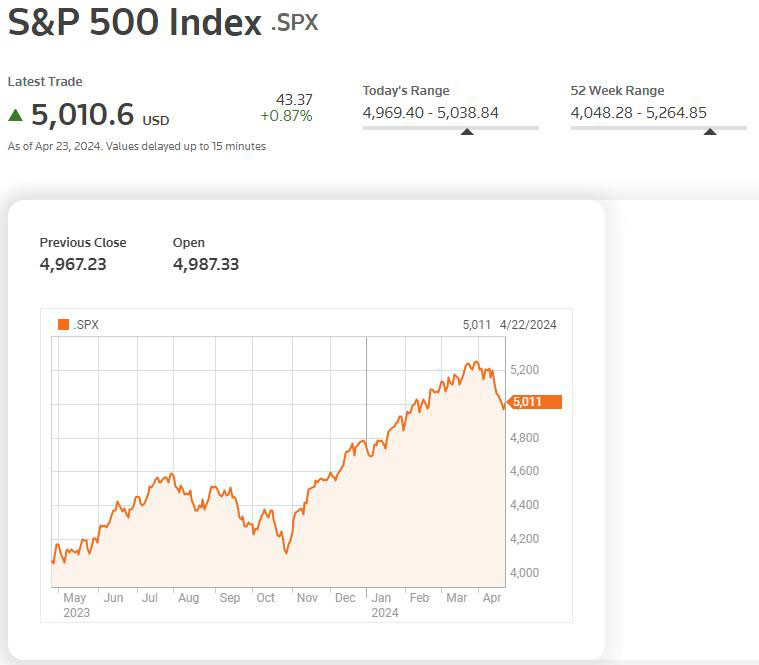Click the +0.87% percent change

point(286,116)
